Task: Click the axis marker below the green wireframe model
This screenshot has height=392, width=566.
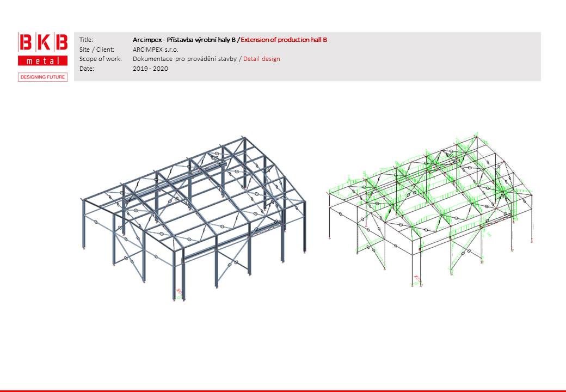Action: (417, 279)
